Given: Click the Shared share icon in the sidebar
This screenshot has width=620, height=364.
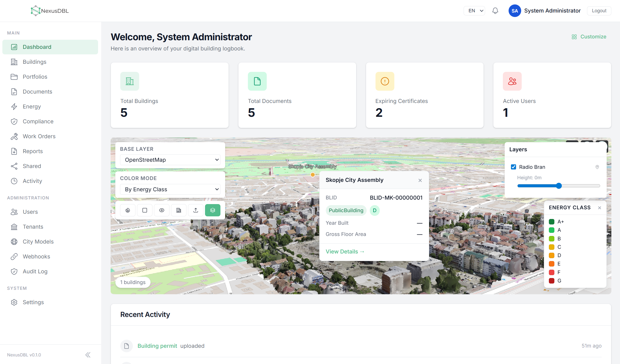Looking at the screenshot, I should [14, 166].
